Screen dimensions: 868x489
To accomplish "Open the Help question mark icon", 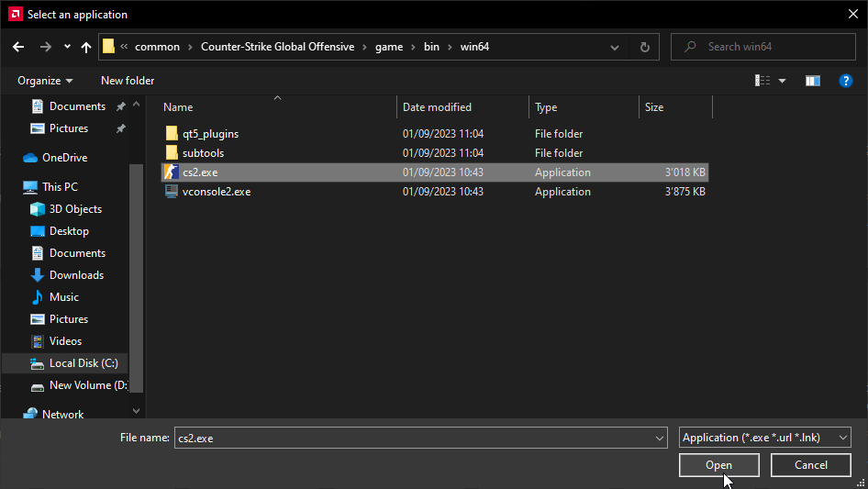I will [x=846, y=81].
